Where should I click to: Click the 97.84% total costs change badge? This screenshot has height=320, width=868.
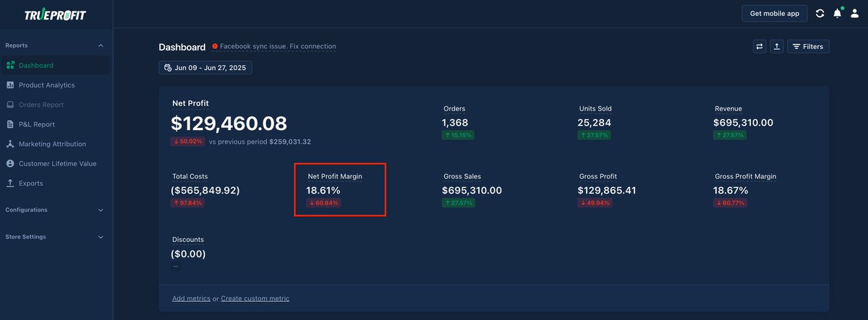tap(188, 203)
